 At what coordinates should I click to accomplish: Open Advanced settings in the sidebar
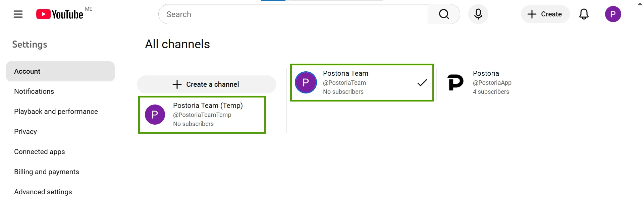tap(43, 192)
